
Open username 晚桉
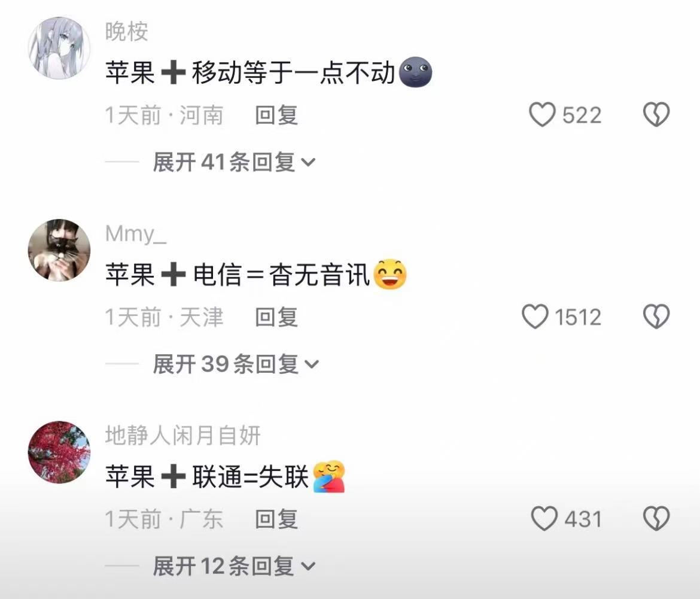pos(126,32)
